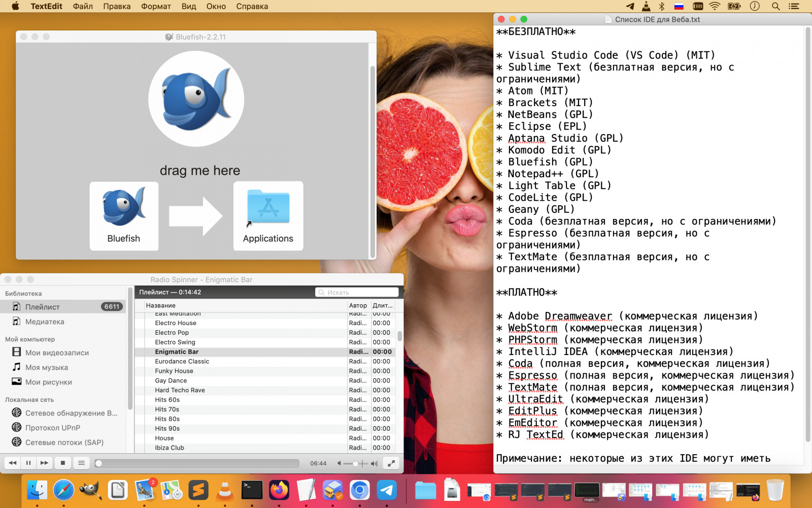
Task: Click Telegram icon in the menu bar
Action: point(630,6)
